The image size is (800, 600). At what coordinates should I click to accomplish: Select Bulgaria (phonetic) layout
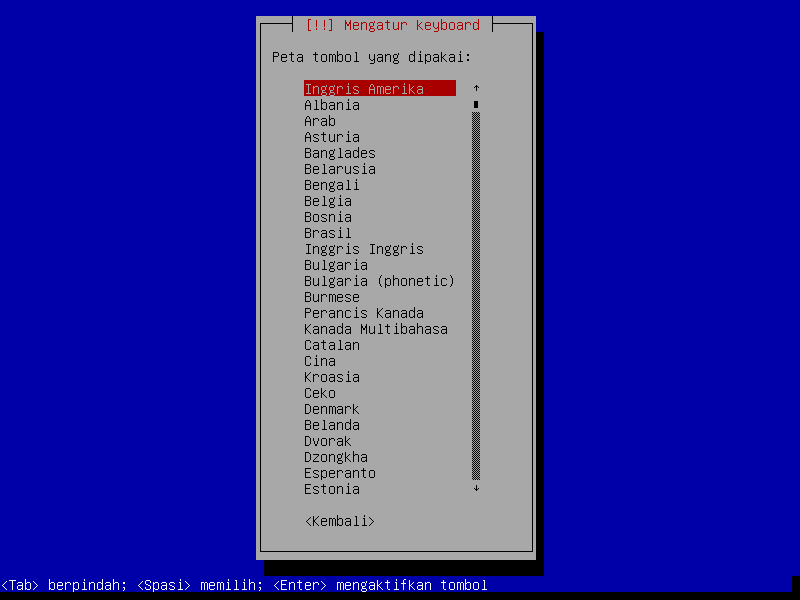[x=379, y=281]
